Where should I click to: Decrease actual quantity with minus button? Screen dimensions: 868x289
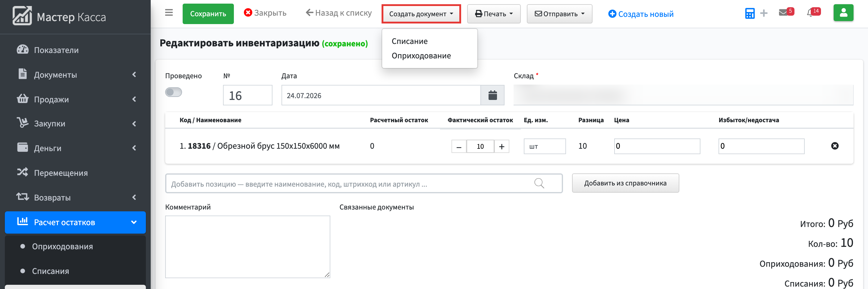[x=459, y=146]
